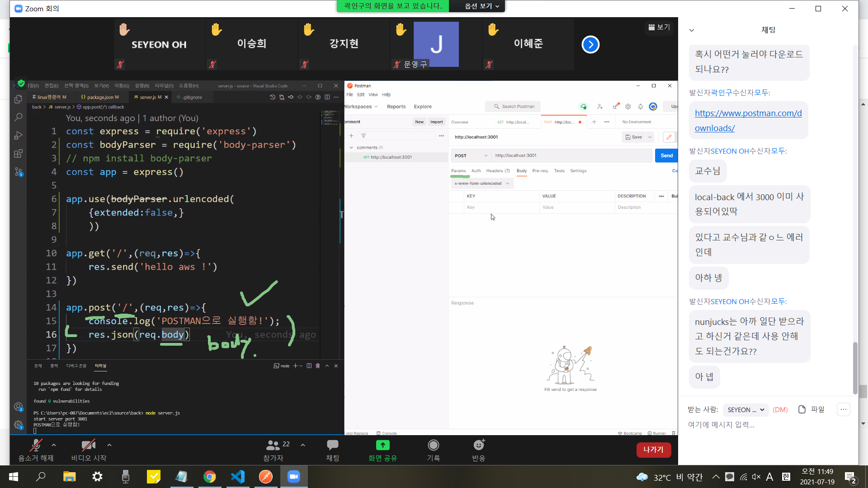The image size is (868, 488).
Task: Click the green share screen icon
Action: 382,446
